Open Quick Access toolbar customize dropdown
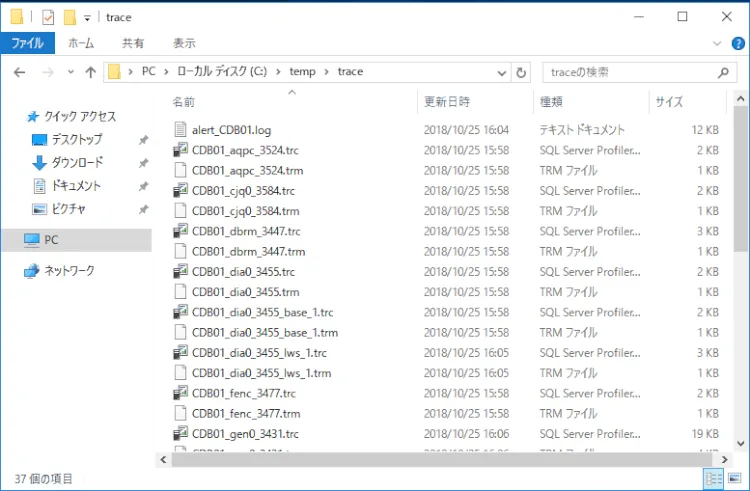The image size is (750, 491). click(87, 18)
